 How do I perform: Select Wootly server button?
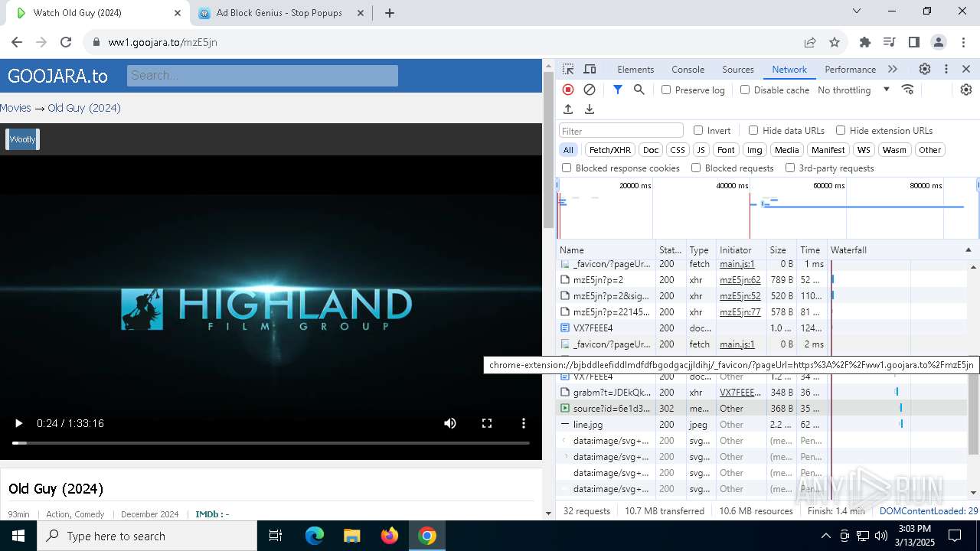22,139
